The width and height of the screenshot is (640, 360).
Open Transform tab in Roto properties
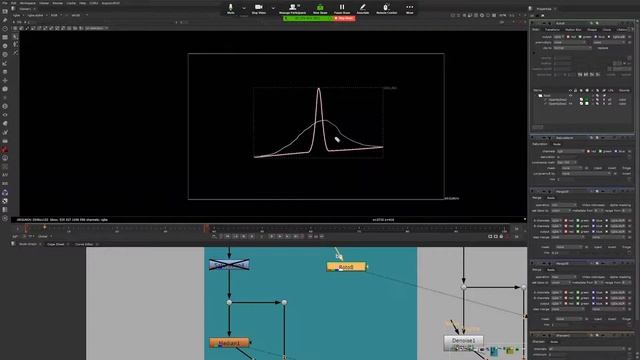(x=552, y=30)
